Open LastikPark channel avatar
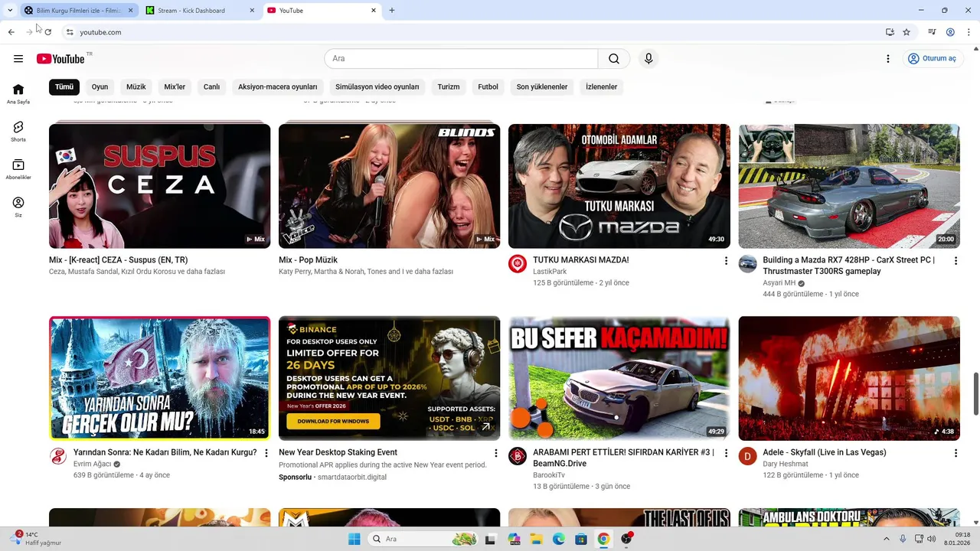This screenshot has width=980, height=551. pyautogui.click(x=518, y=264)
